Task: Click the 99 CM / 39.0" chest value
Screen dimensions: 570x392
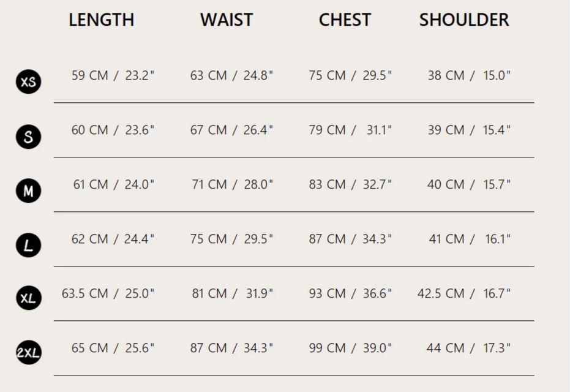Action: (350, 348)
